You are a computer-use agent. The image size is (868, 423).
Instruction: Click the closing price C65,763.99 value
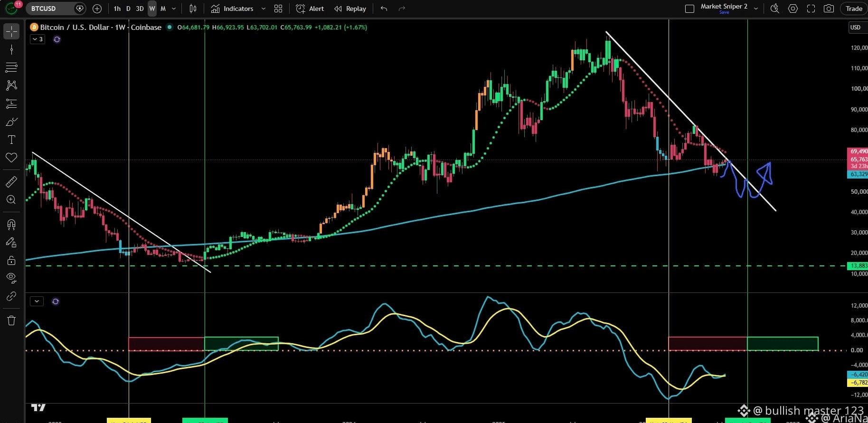click(x=296, y=27)
